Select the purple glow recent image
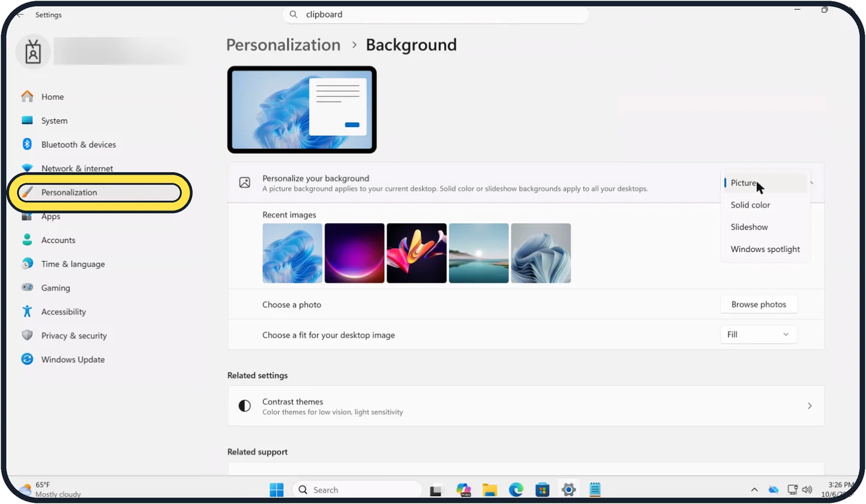The height and width of the screenshot is (504, 866). pyautogui.click(x=355, y=253)
